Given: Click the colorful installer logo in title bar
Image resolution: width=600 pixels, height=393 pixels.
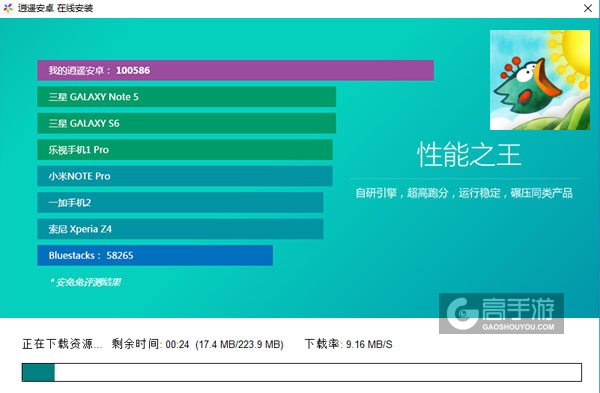Looking at the screenshot, I should coord(8,8).
